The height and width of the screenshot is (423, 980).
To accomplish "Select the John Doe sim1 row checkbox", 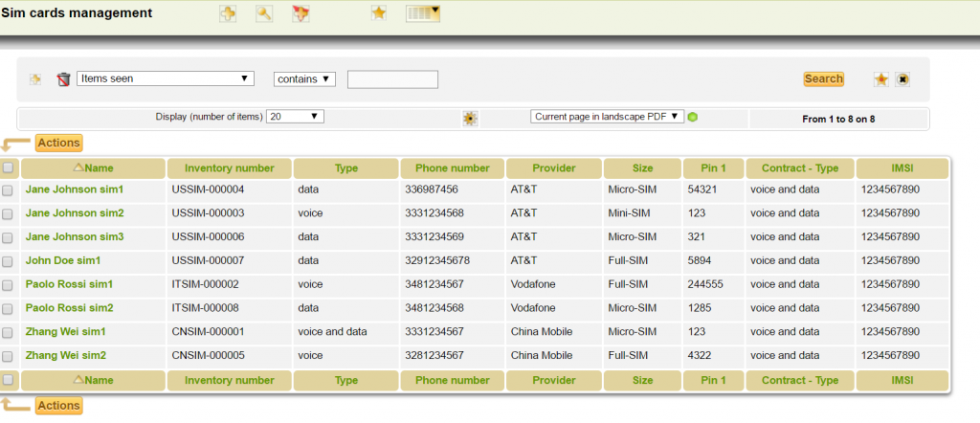I will click(x=8, y=261).
